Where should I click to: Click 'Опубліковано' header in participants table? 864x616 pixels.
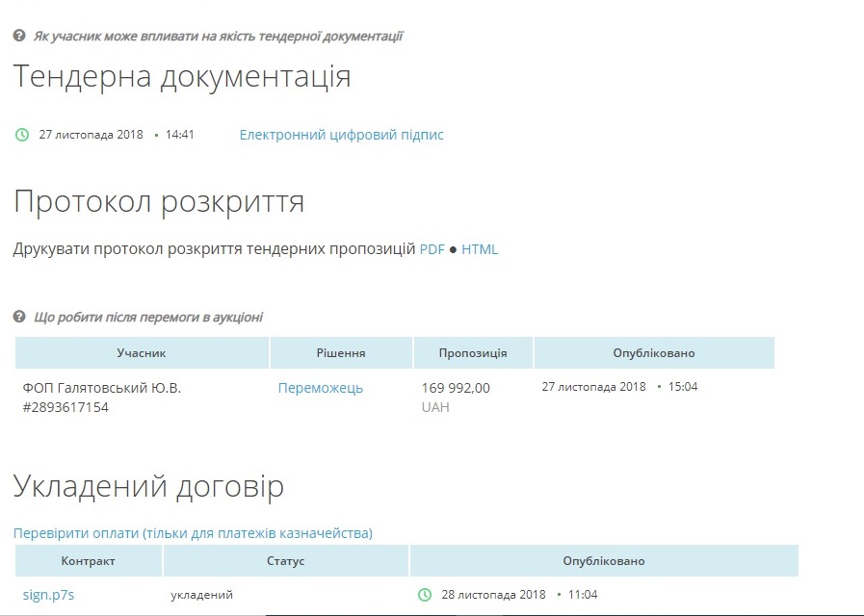(654, 353)
